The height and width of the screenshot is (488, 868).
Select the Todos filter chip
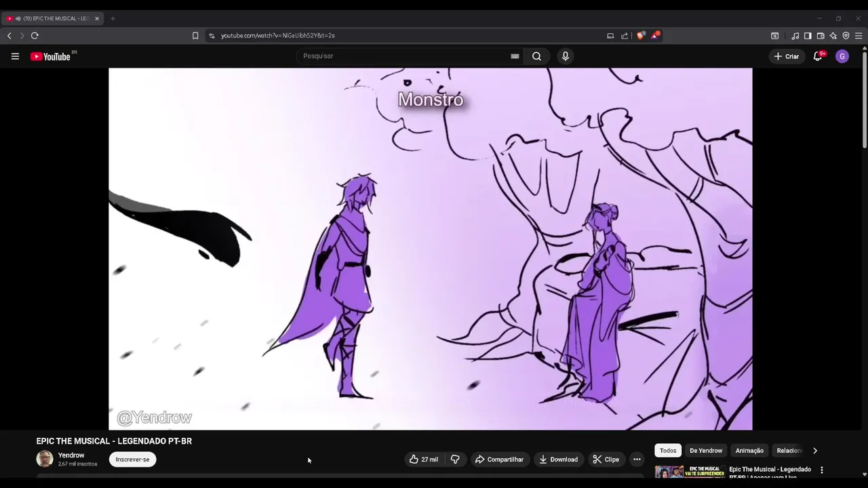(668, 451)
